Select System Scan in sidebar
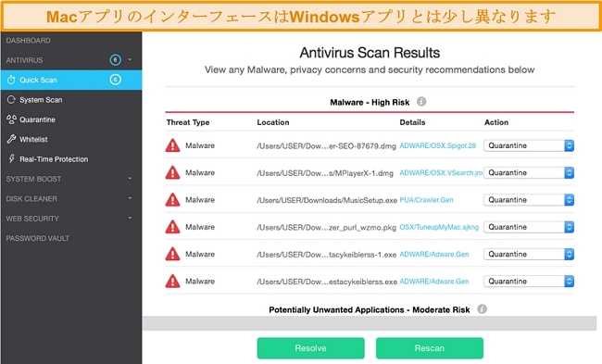 41,100
